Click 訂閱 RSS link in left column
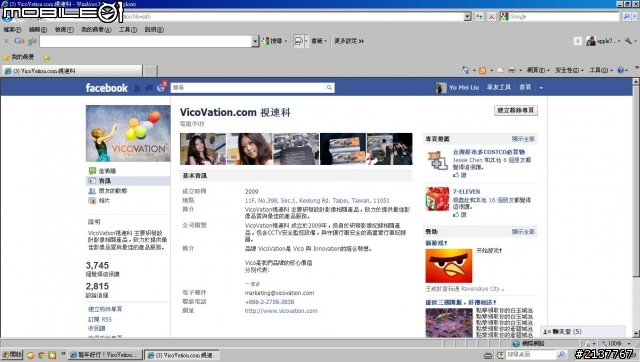The width and height of the screenshot is (640, 362). coord(100,320)
